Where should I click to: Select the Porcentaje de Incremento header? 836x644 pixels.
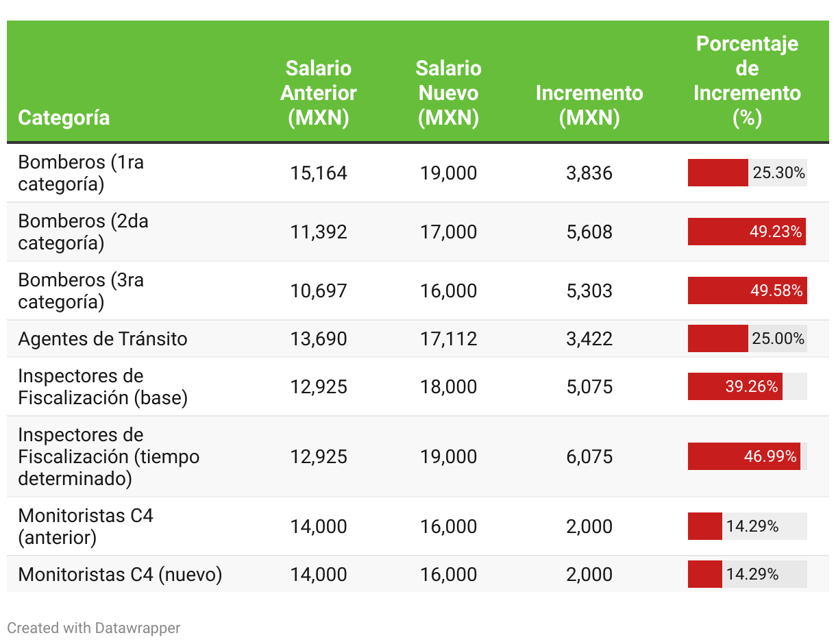747,81
